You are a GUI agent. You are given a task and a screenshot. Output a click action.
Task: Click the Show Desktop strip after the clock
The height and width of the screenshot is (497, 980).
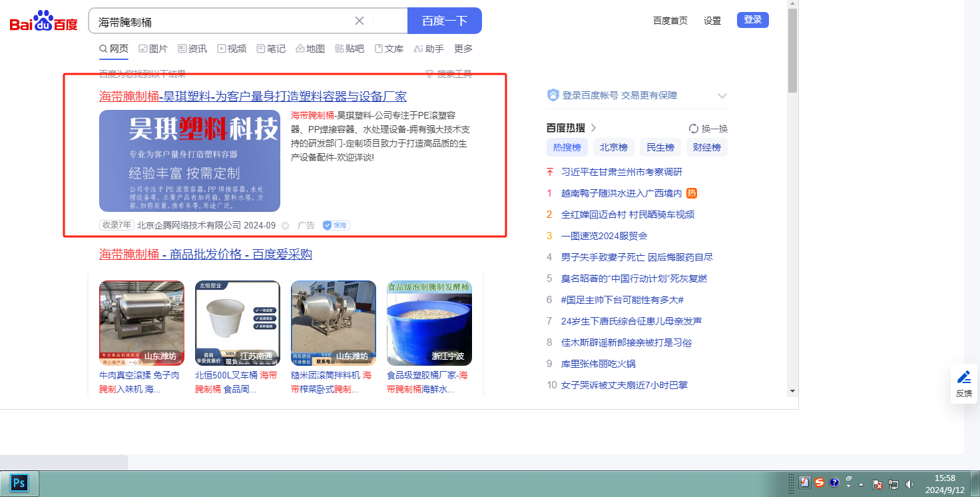tap(975, 484)
